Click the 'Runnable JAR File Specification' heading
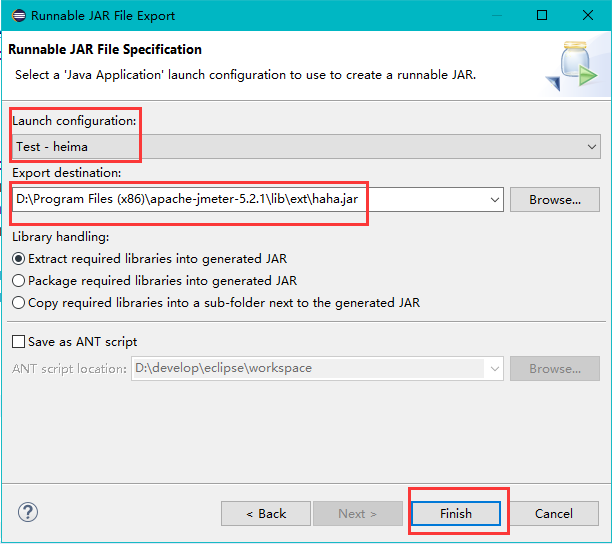This screenshot has width=612, height=544. [105, 50]
